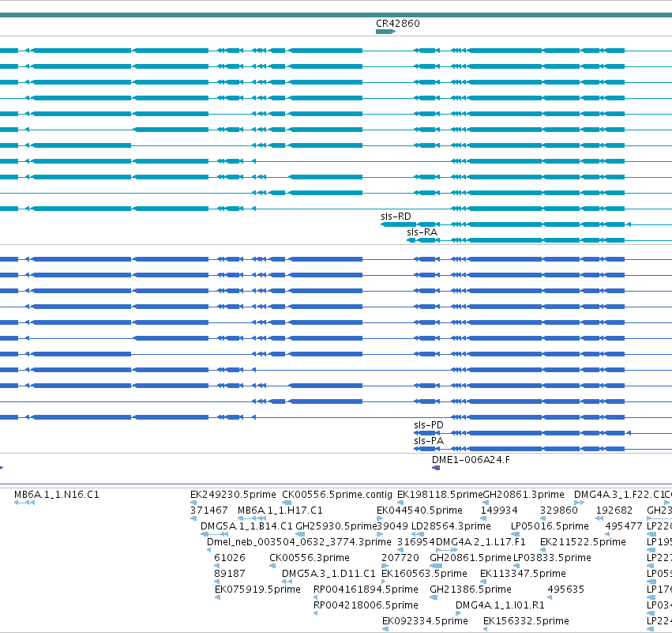Click the sls-RD transcript label
The image size is (672, 633).
(x=396, y=217)
